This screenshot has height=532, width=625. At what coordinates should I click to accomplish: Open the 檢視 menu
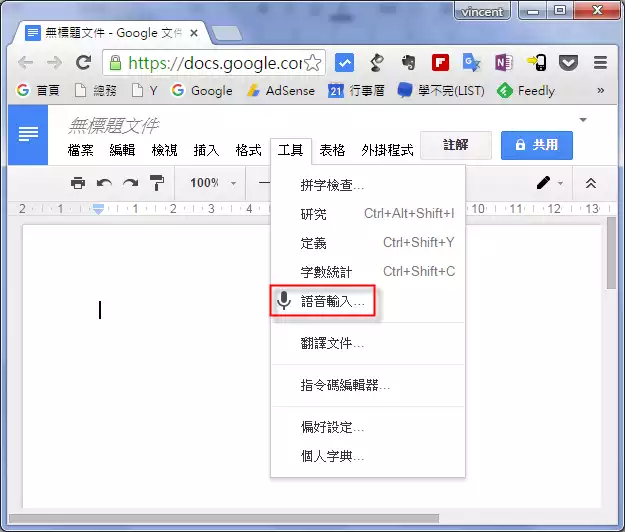click(x=164, y=150)
